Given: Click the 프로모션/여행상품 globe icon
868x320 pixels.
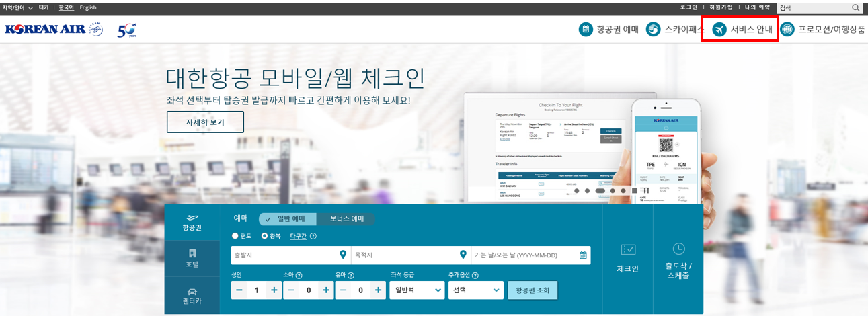Looking at the screenshot, I should tap(787, 30).
